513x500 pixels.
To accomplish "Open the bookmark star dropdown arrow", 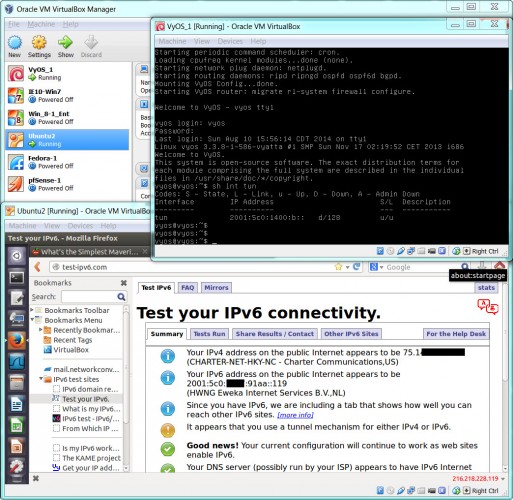I will (347, 267).
